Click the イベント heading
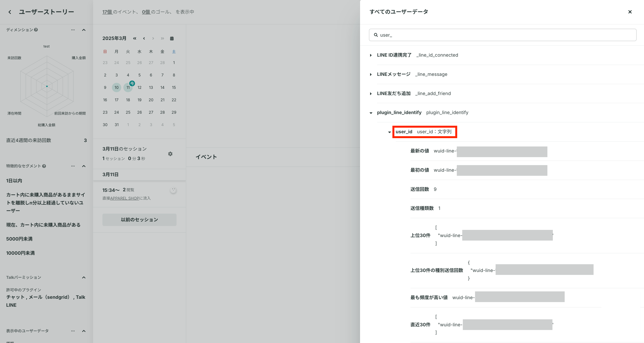The image size is (644, 343). [206, 157]
